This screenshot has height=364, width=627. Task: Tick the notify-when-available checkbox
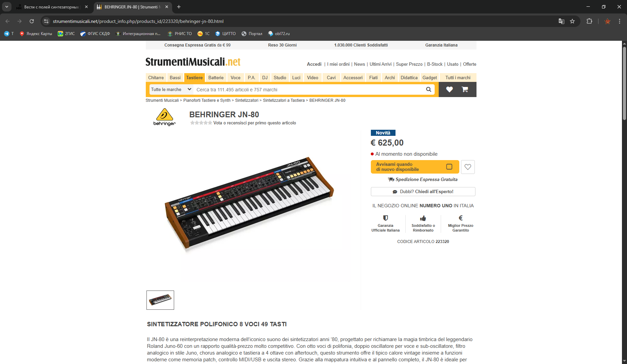[x=449, y=166]
